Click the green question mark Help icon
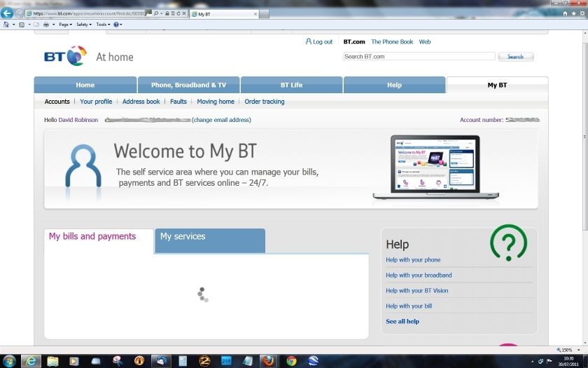Viewport: 588px width, 368px height. (508, 243)
